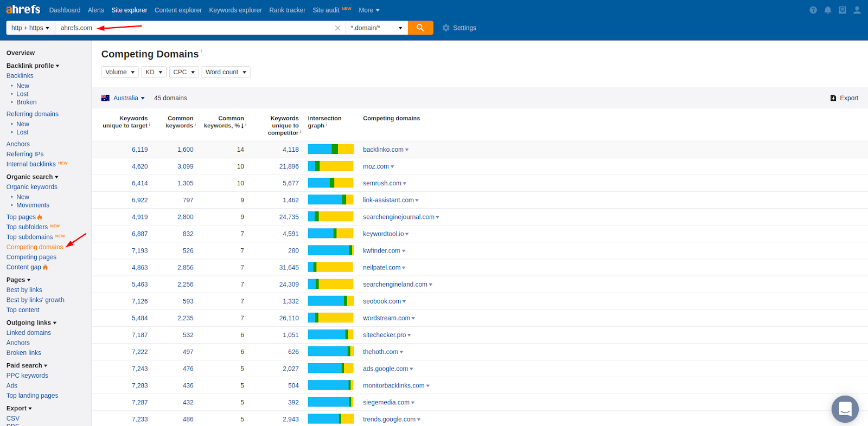Open ads.google.com domain link
The image size is (868, 426).
[x=386, y=369]
